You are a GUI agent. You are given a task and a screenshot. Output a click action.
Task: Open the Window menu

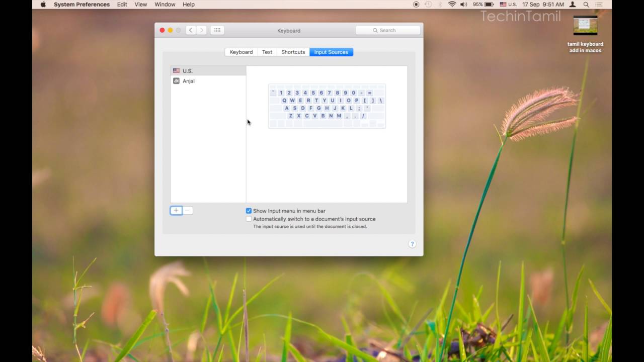(x=165, y=4)
